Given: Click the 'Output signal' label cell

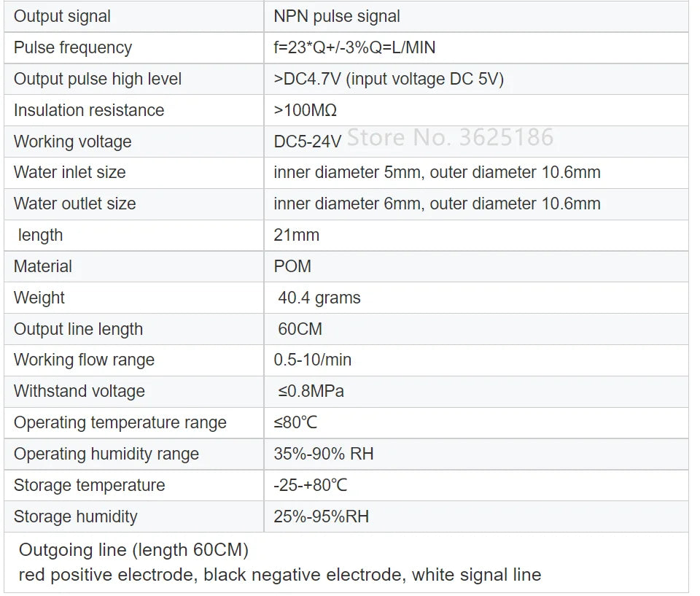Looking at the screenshot, I should click(x=63, y=16).
